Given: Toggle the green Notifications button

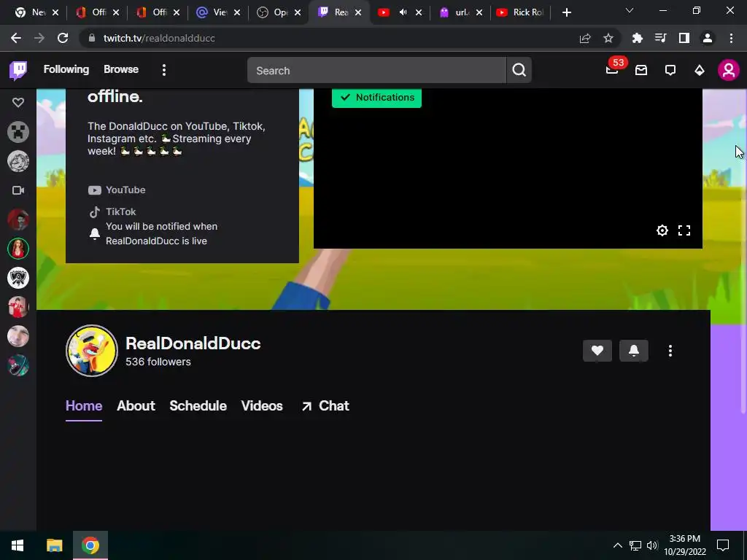Looking at the screenshot, I should 376,98.
